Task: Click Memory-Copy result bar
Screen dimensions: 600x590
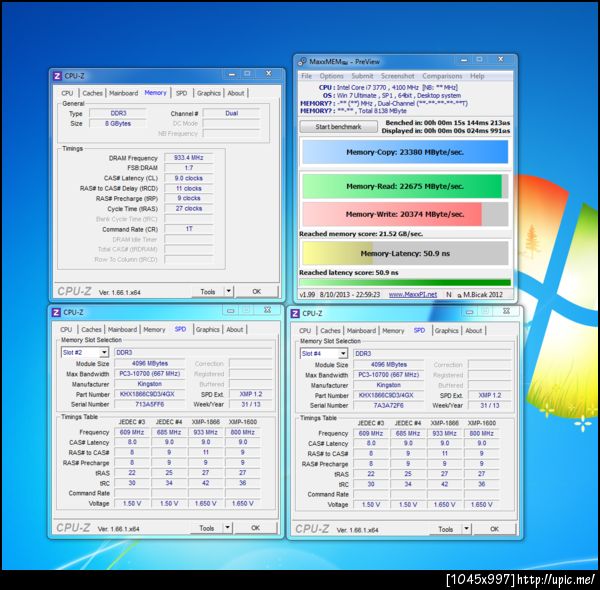Action: (x=405, y=152)
